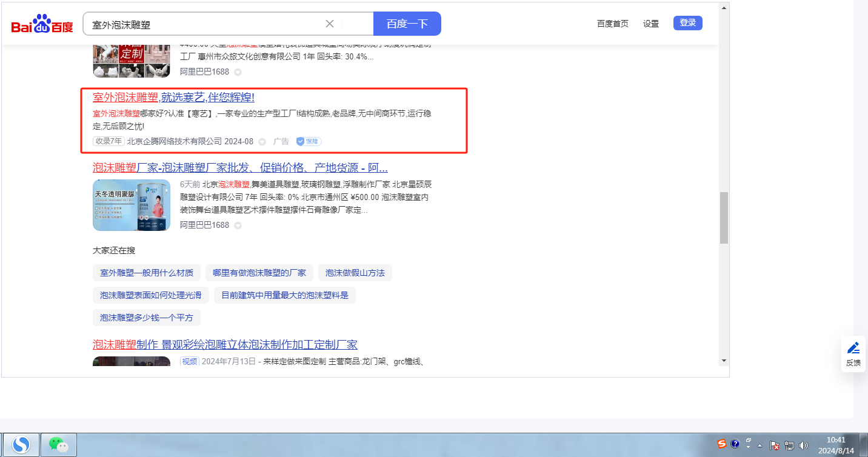Clear the search box with X
868x457 pixels.
[x=330, y=24]
